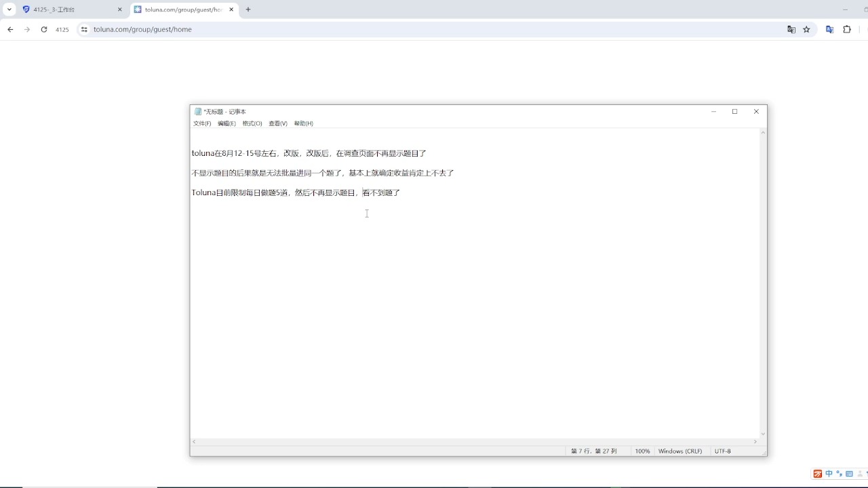Open the browser extensions puzzle menu
The width and height of the screenshot is (868, 488).
coord(847,29)
